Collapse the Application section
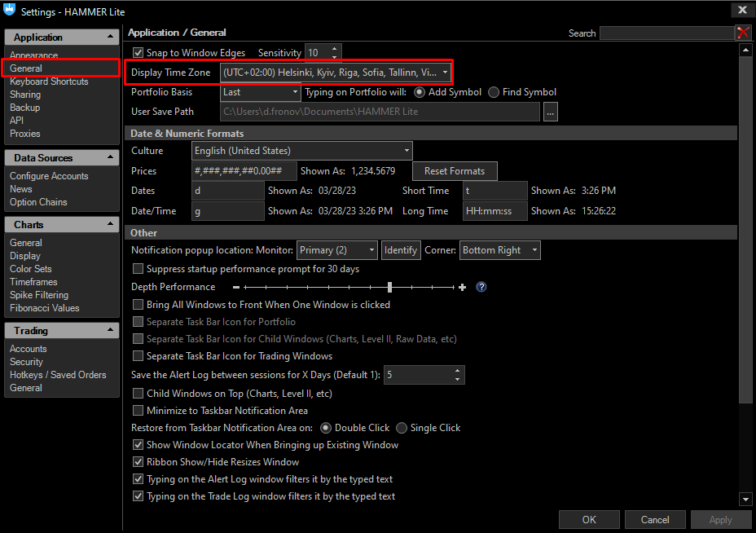This screenshot has height=533, width=756. tap(110, 37)
